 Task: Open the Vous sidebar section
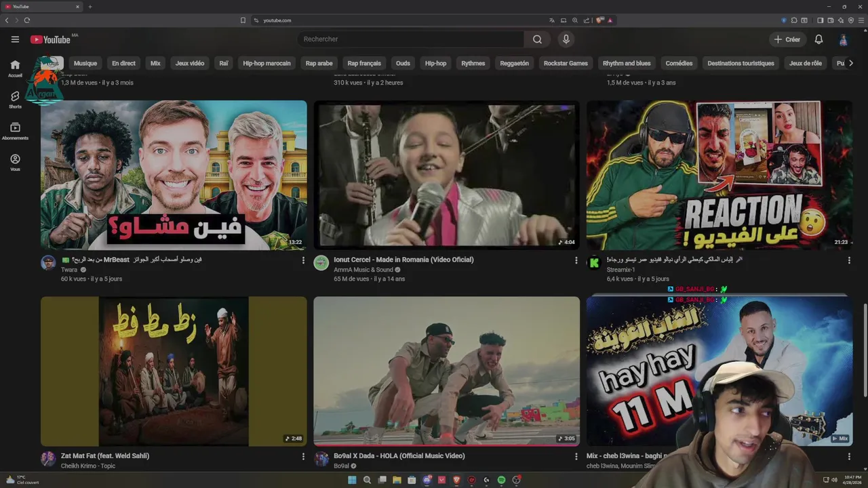(15, 163)
